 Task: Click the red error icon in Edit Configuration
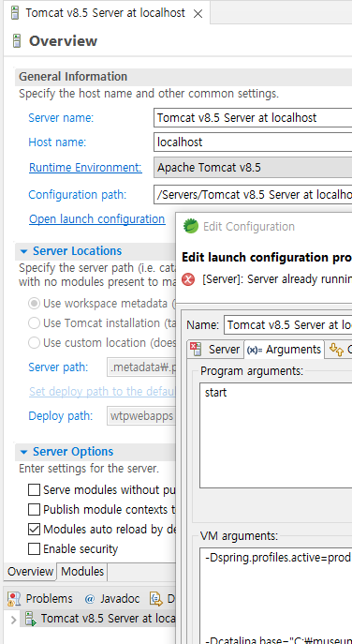(188, 279)
